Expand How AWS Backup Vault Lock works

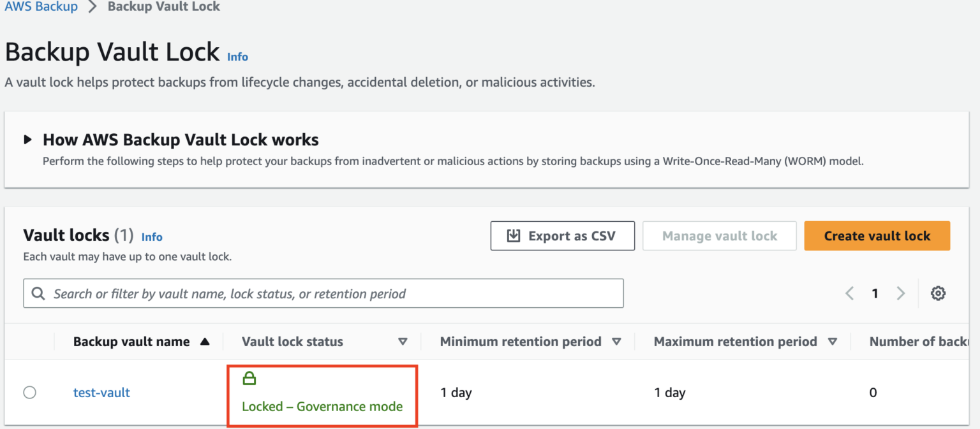tap(27, 139)
